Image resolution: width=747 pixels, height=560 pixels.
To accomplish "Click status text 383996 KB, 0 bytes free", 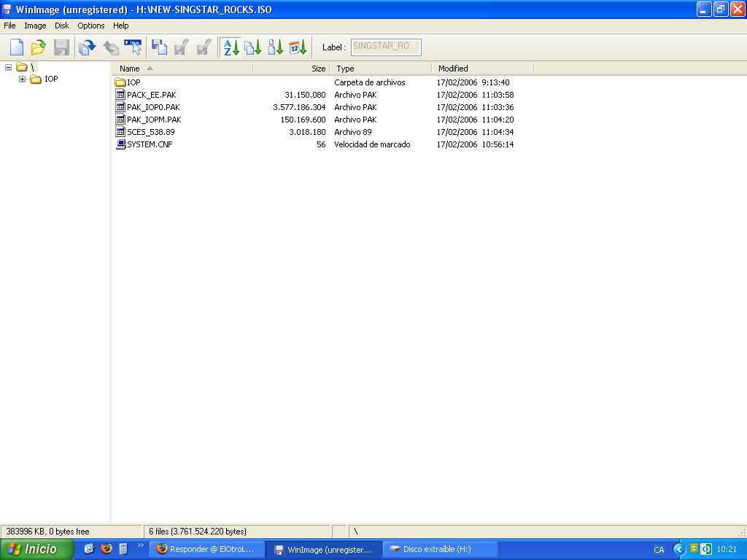I will (47, 532).
